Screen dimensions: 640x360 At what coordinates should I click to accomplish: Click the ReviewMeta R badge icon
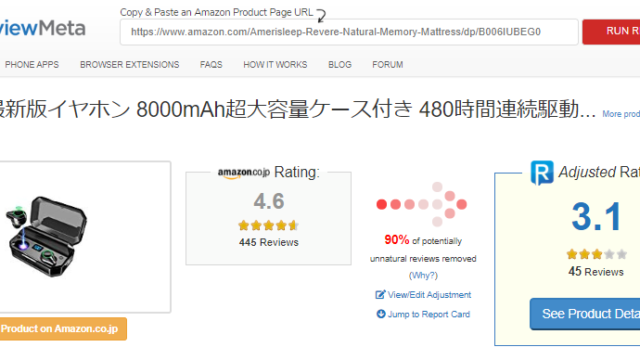click(542, 173)
